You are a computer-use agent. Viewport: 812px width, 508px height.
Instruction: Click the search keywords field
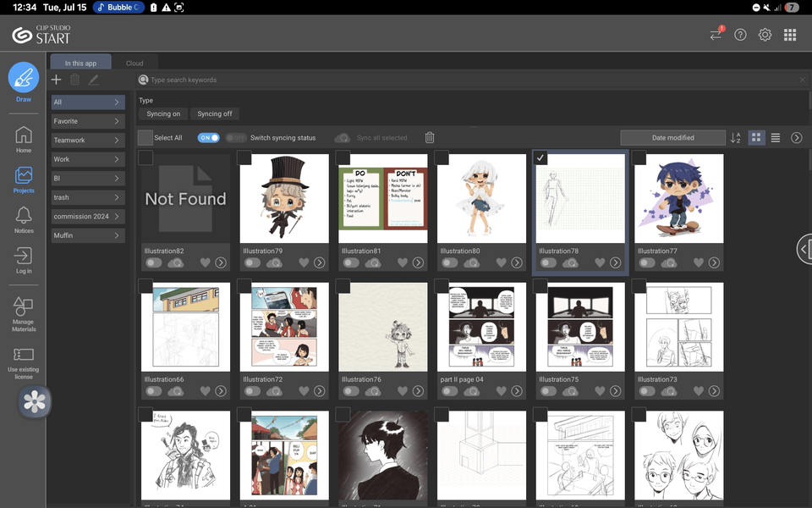pyautogui.click(x=472, y=80)
